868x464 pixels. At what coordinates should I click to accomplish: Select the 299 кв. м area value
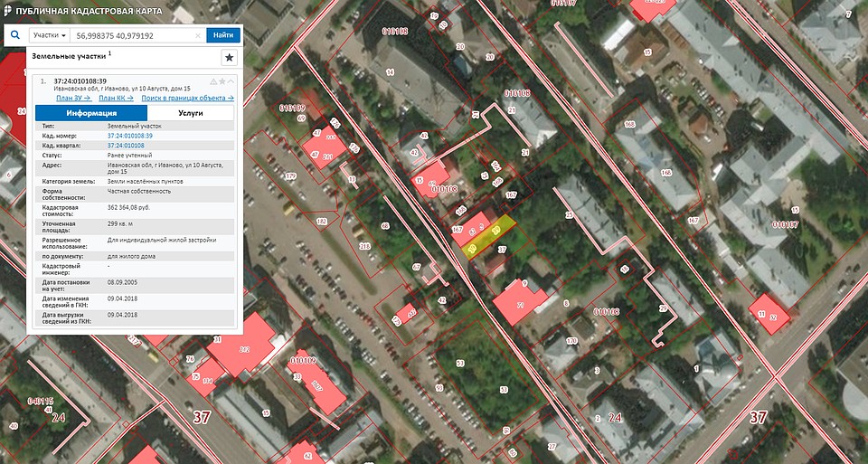pos(121,224)
